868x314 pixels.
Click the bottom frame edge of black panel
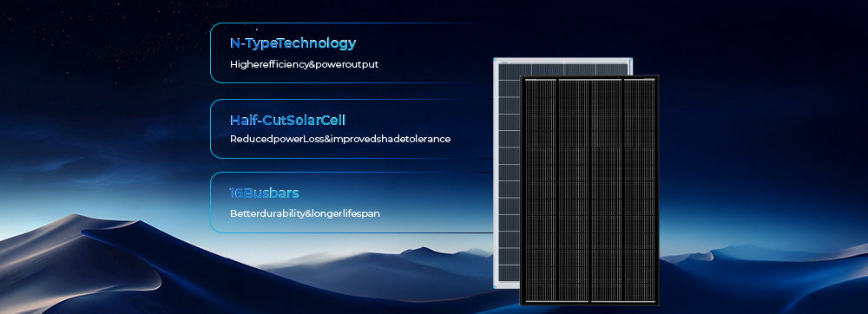click(x=589, y=304)
